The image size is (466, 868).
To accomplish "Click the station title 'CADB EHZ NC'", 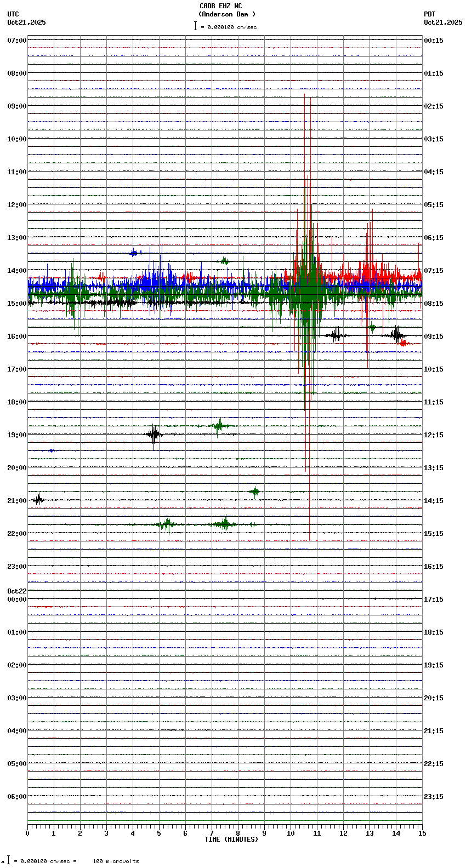I will [x=221, y=6].
